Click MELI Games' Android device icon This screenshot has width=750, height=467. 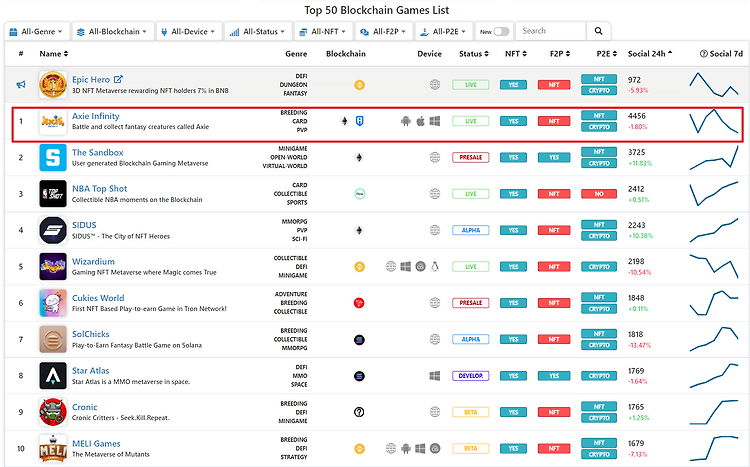406,448
